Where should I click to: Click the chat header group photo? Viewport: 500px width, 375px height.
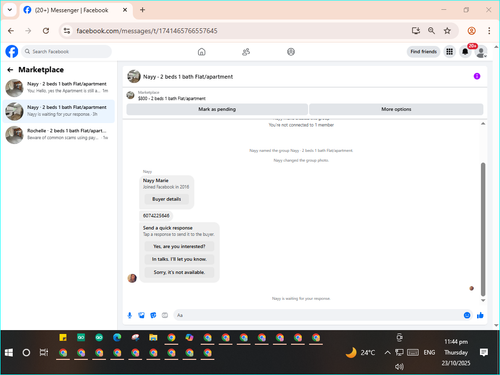coord(134,76)
